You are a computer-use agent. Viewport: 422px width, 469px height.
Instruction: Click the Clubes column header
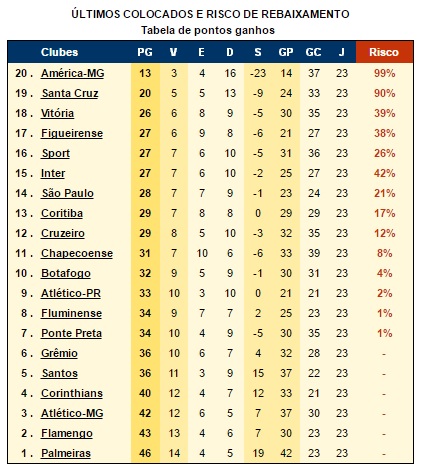pyautogui.click(x=59, y=52)
